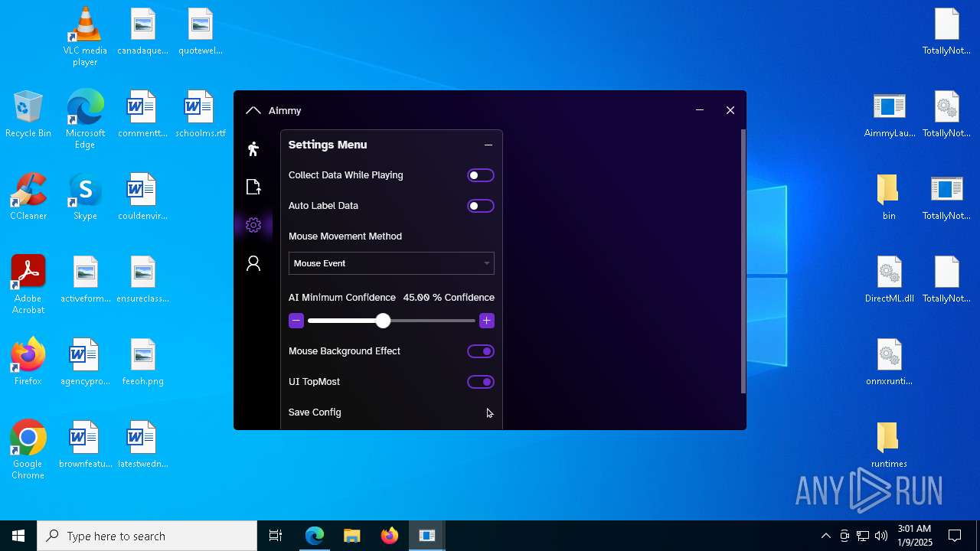Select the ensureclass... desktop file
This screenshot has height=551, width=980.
pos(142,279)
